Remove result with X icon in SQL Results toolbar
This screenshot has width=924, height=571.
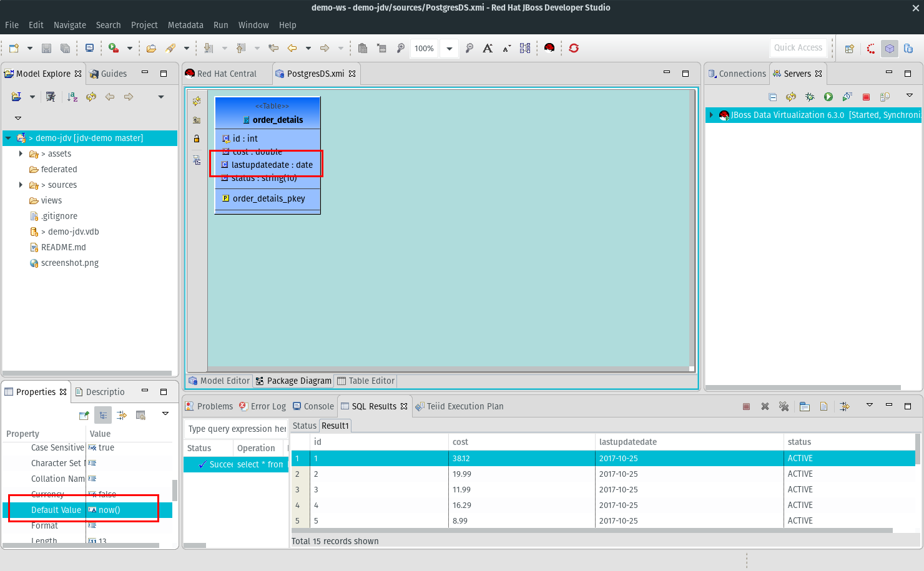click(x=765, y=406)
